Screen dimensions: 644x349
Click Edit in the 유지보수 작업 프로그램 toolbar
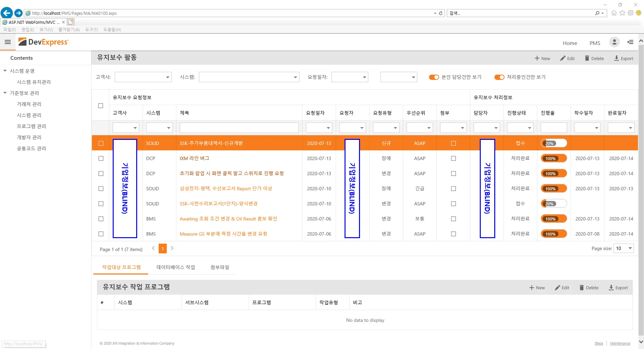pyautogui.click(x=562, y=288)
